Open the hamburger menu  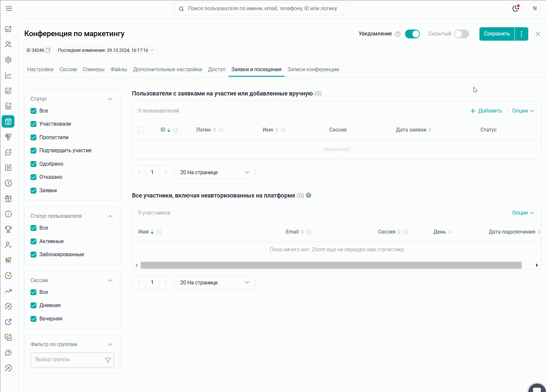[x=9, y=9]
